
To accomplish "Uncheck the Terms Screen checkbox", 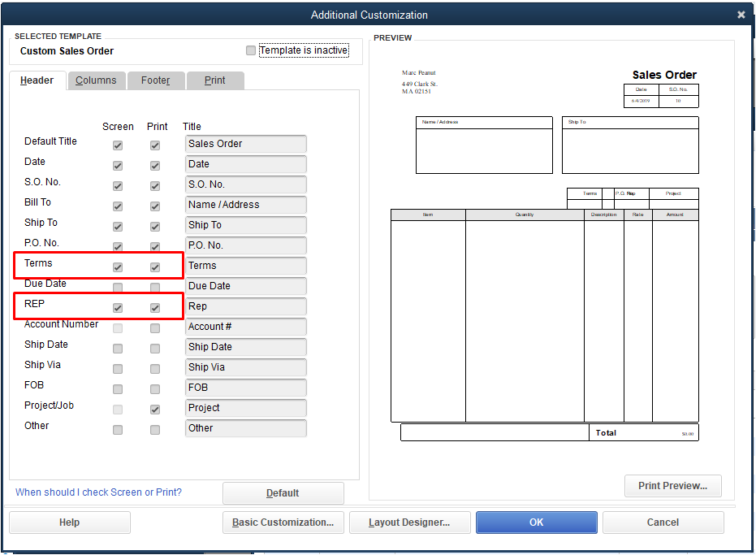I will click(x=118, y=267).
